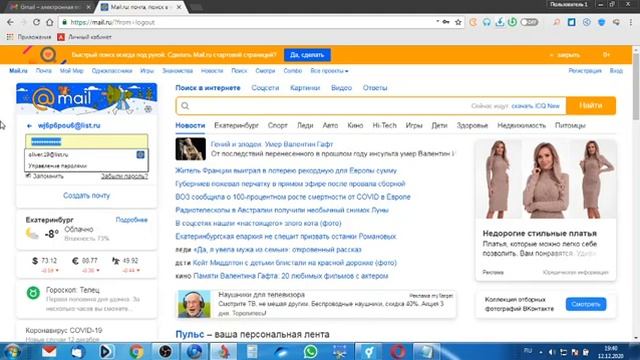Open the Наушники для телевизора ad thumbnail

coord(194,304)
